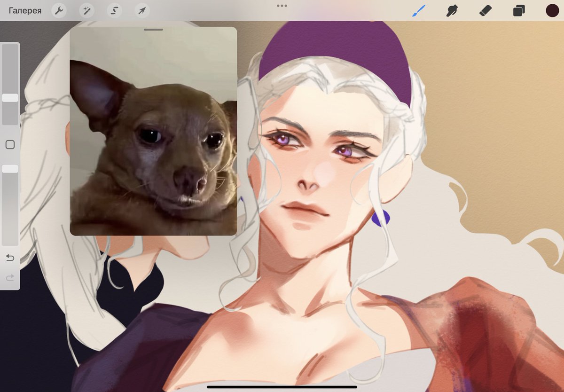Tap the square modify button on sidebar

10,145
